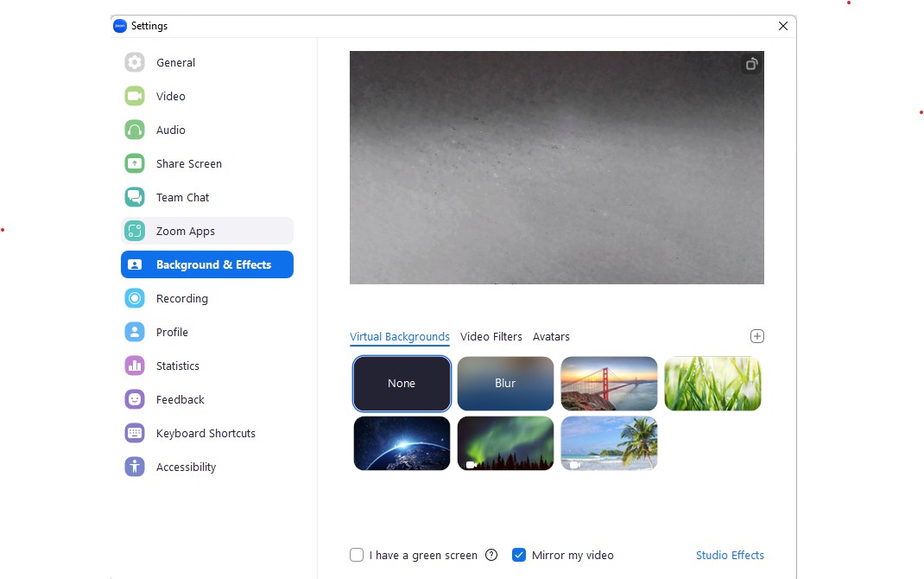
Task: Pick the green grass virtual background
Action: click(712, 383)
